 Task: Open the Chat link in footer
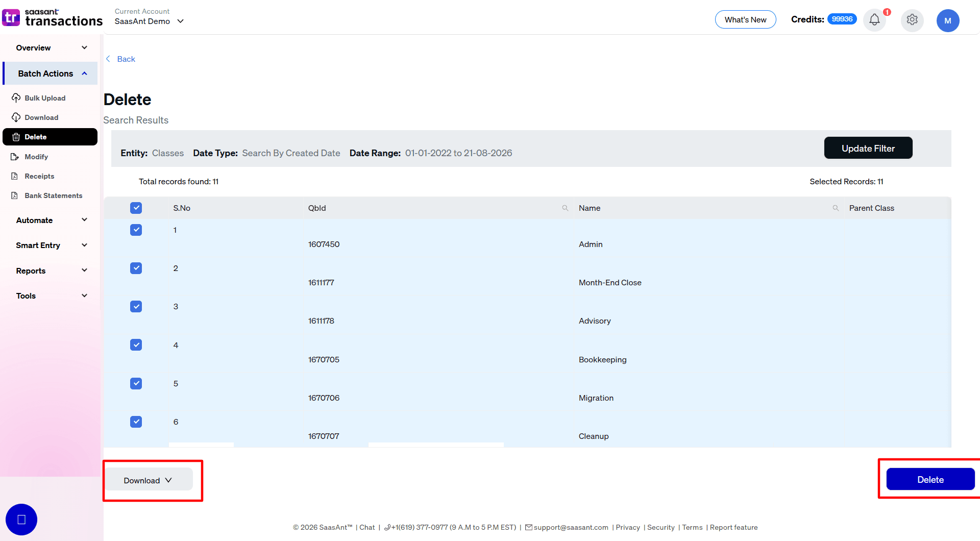pos(367,527)
